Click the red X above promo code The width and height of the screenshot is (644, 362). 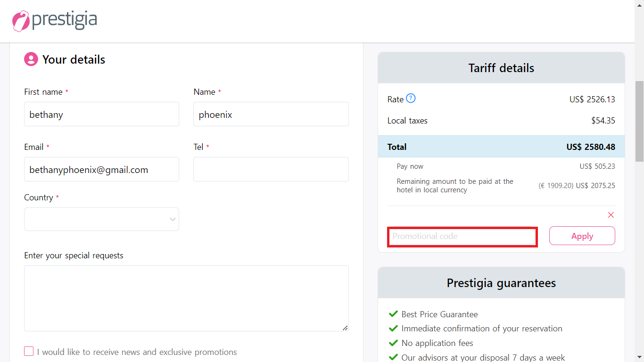(x=611, y=215)
